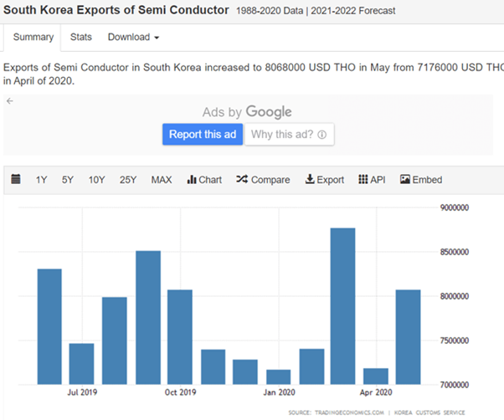Screen dimensions: 504x420
Task: Click the bar above Jan 2020 label
Action: [278, 377]
